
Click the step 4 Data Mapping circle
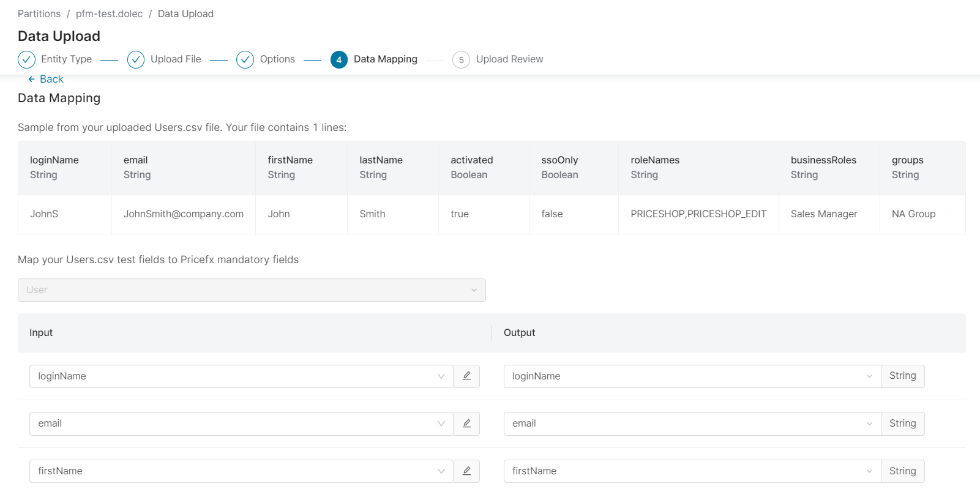click(x=339, y=60)
